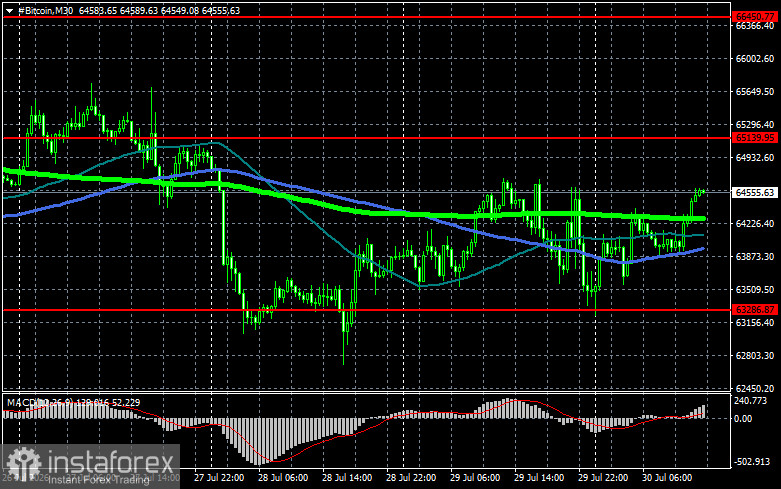Viewport: 781px width, 489px height.
Task: Click the OHLC values 64583.65 64589.63 64549.08 64555.63
Action: pyautogui.click(x=159, y=10)
